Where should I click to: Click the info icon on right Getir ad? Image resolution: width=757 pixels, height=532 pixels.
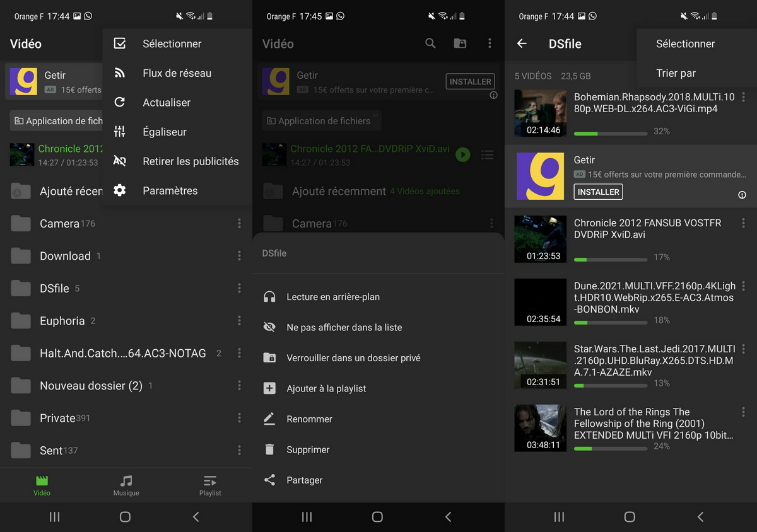[x=742, y=195]
